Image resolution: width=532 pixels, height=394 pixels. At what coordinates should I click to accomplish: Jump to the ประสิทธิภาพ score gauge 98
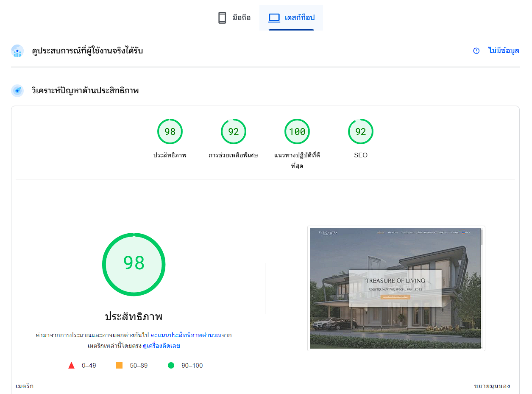170,131
